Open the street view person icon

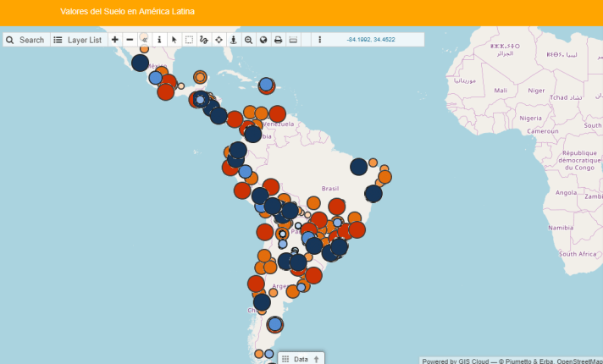tap(234, 40)
